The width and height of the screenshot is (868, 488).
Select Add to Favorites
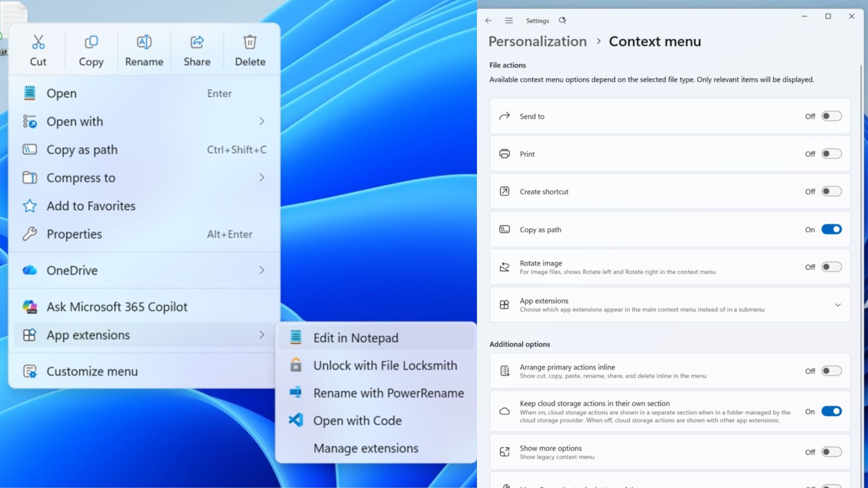pyautogui.click(x=144, y=206)
